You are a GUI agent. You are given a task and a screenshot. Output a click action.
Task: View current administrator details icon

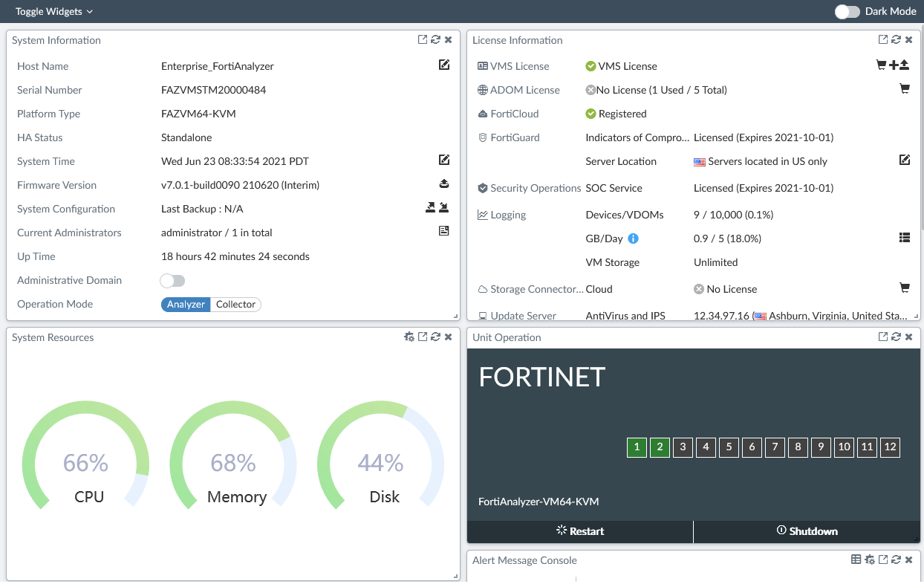(x=443, y=230)
